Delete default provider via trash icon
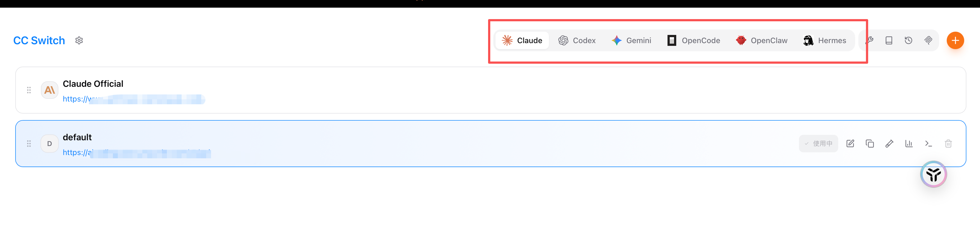 (x=948, y=144)
